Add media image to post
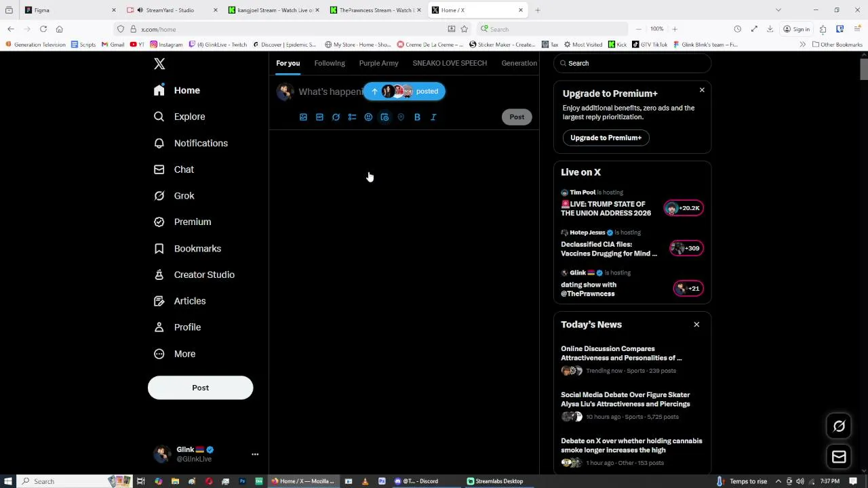 coord(303,117)
